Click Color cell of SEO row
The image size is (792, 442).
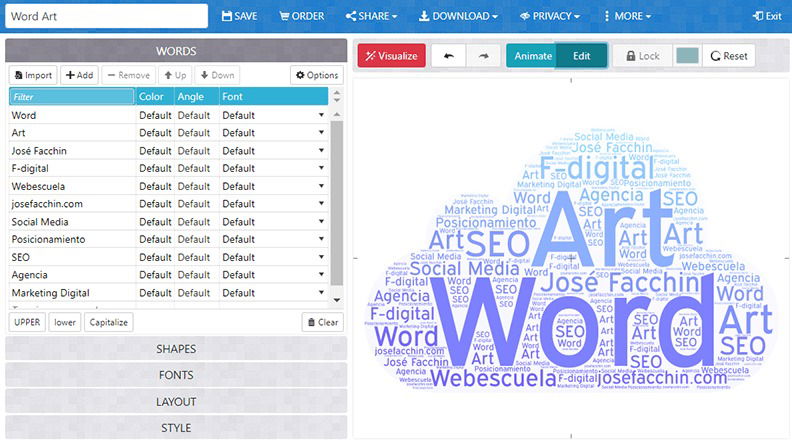click(x=155, y=257)
